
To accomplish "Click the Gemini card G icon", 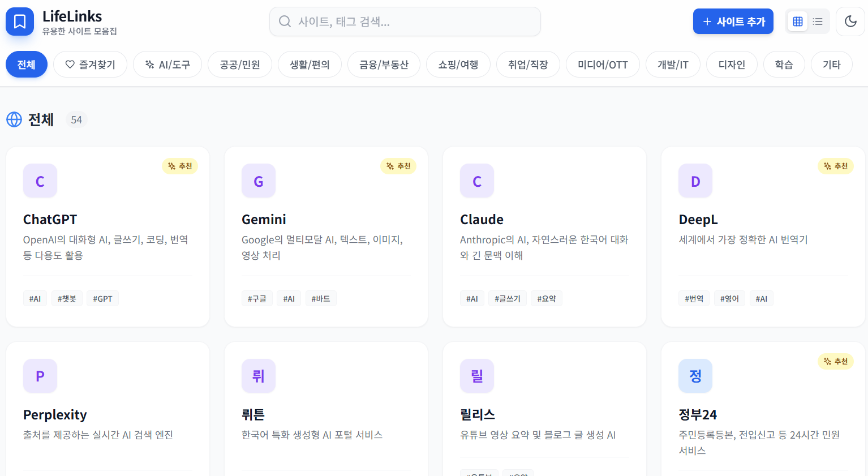I will (259, 181).
